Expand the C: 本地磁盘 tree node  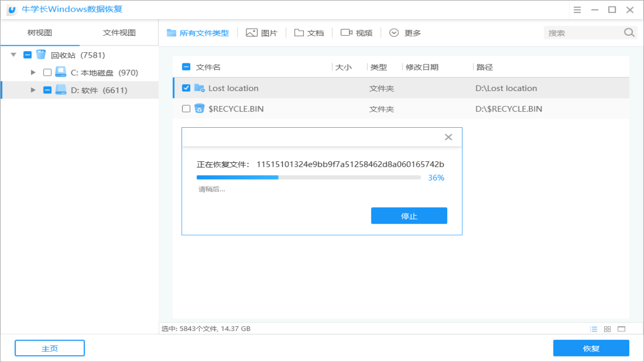click(33, 72)
